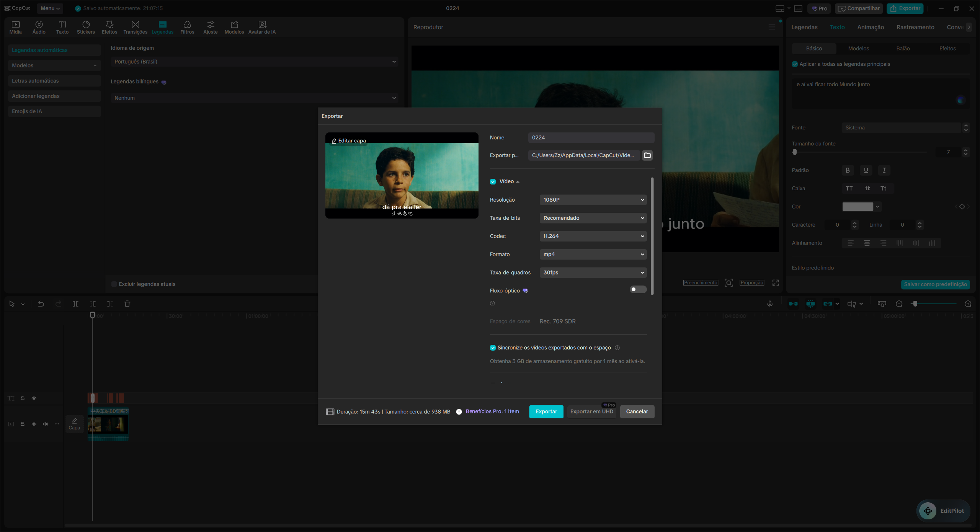
Task: Open the Codec dropdown showing H.264
Action: click(593, 236)
